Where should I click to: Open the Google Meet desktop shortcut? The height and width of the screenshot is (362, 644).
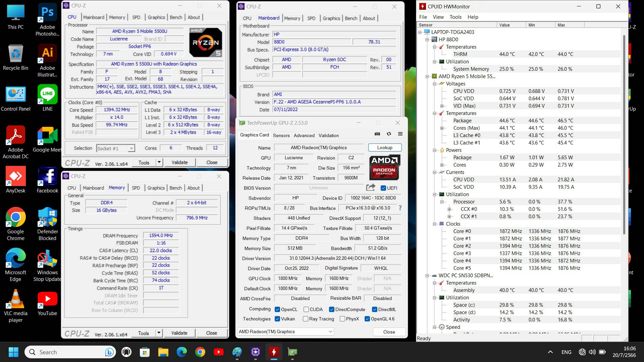(x=47, y=139)
